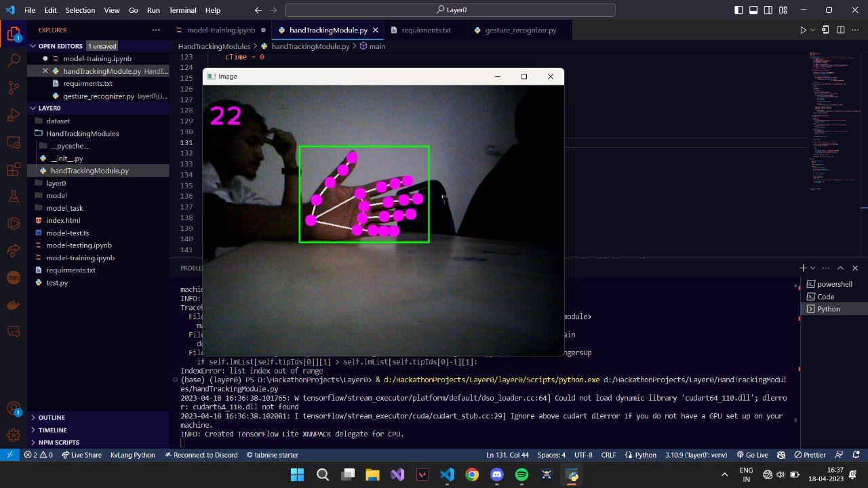
Task: Open Customize Layout button
Action: [x=783, y=10]
